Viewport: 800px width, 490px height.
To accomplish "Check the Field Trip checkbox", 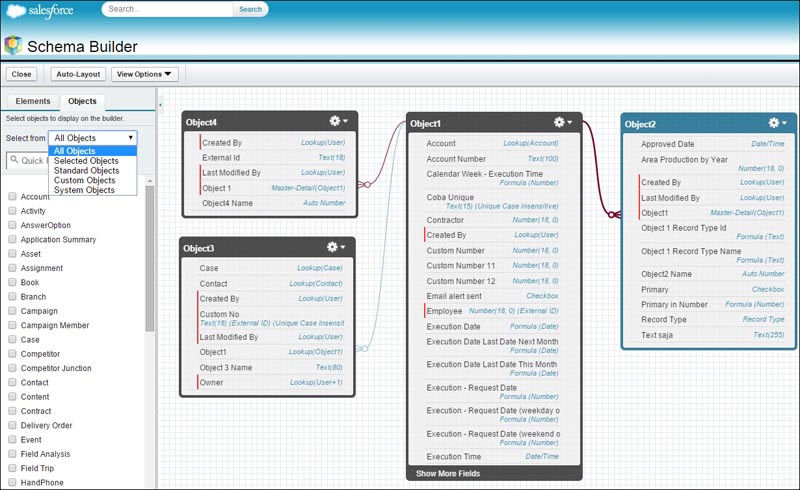I will 12,468.
